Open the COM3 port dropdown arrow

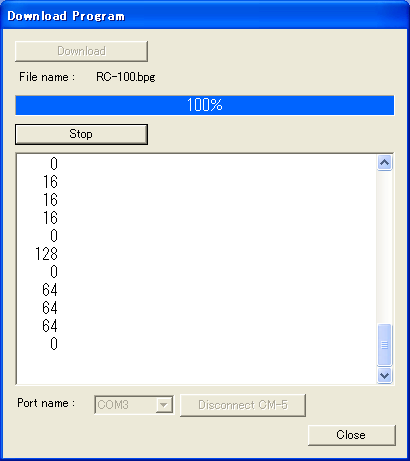pyautogui.click(x=164, y=405)
